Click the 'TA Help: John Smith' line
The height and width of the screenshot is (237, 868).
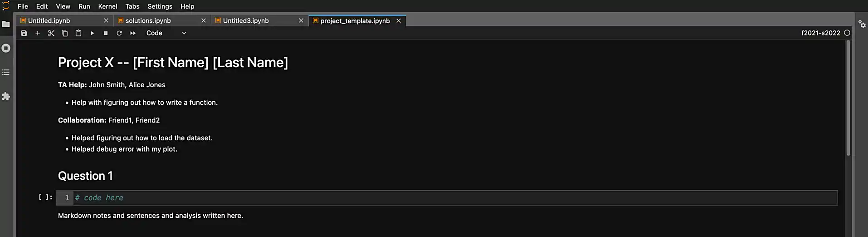point(112,85)
